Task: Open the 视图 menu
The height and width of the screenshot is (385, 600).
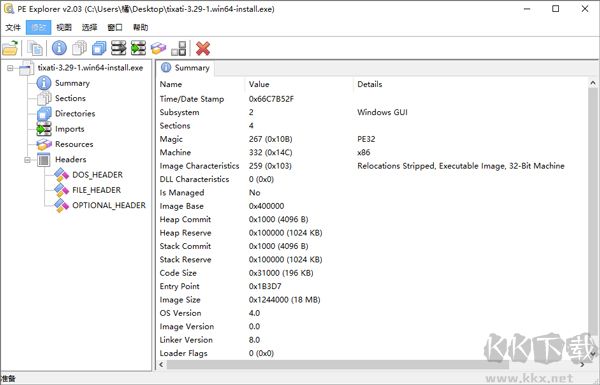Action: click(64, 28)
